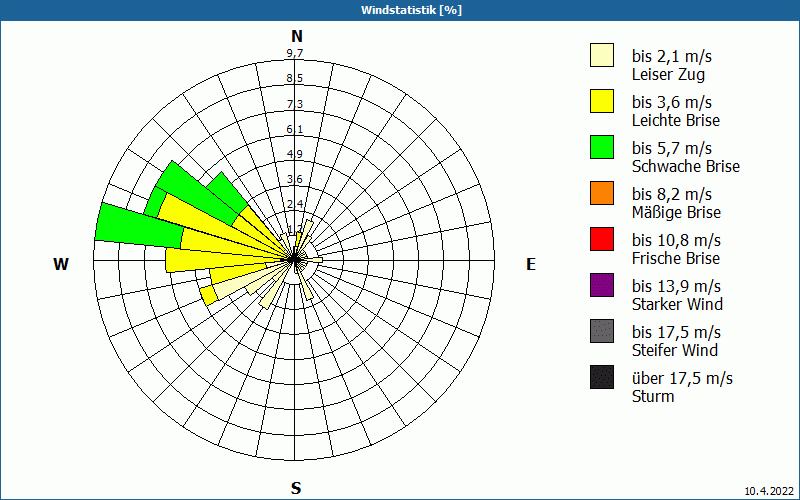Click the purple 13,9 m/s legend swatch

(602, 285)
